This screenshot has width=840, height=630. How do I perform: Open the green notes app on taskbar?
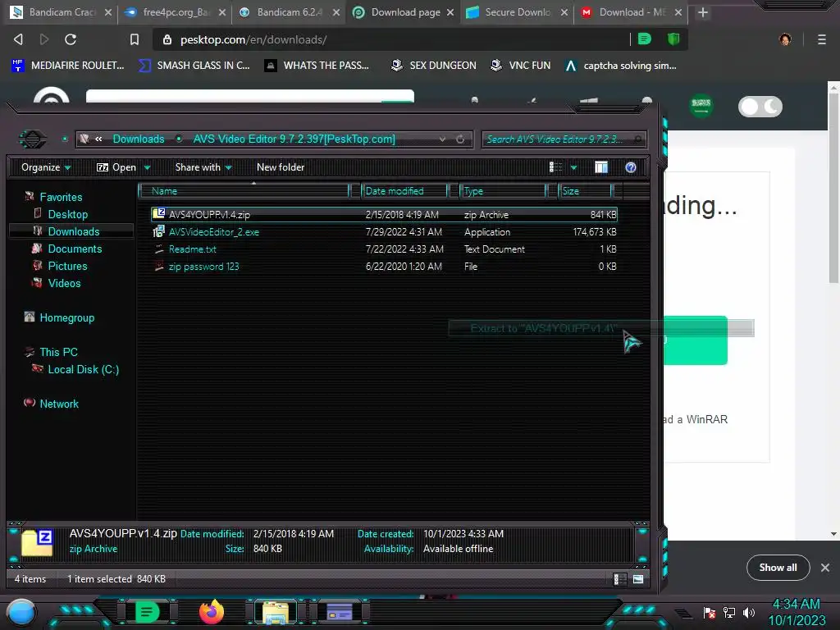coord(147,612)
